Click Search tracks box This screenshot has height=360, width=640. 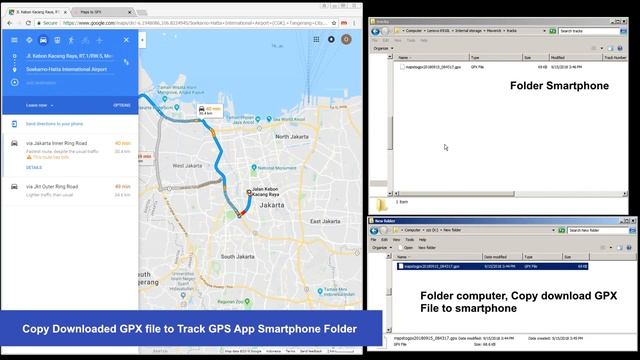pos(589,31)
